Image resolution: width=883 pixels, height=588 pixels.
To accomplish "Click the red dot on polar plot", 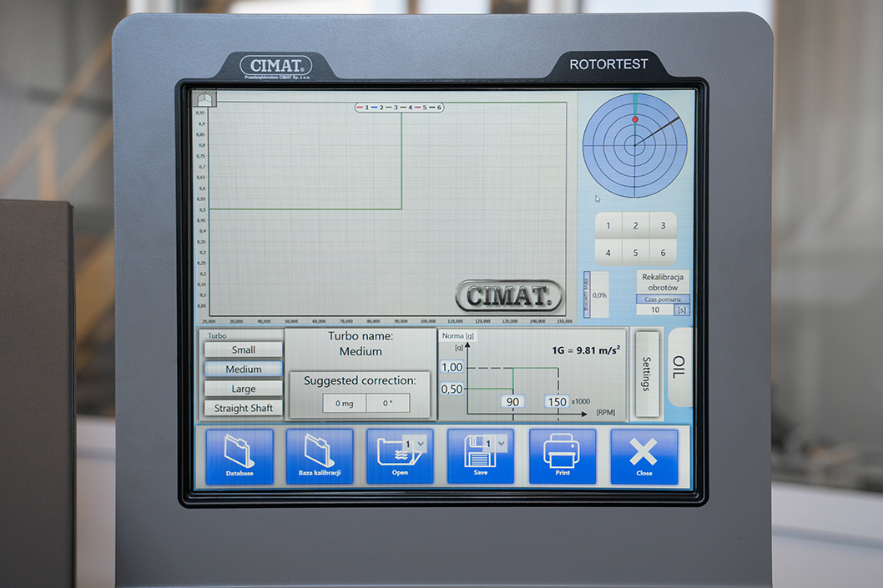I will 635,120.
